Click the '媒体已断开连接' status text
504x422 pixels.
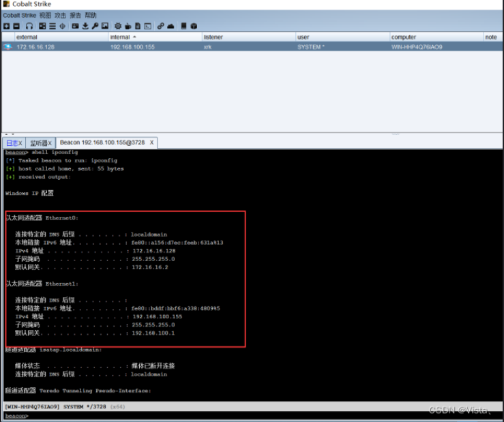[153, 365]
